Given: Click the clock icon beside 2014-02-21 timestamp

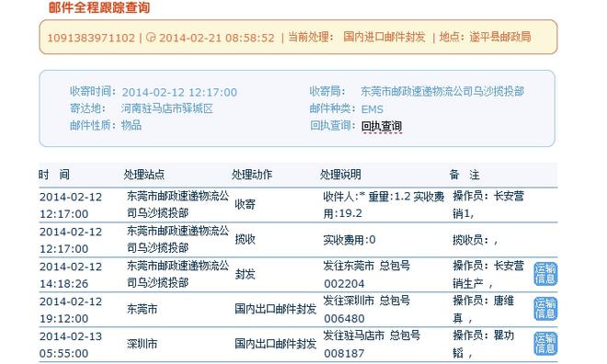Looking at the screenshot, I should (151, 38).
